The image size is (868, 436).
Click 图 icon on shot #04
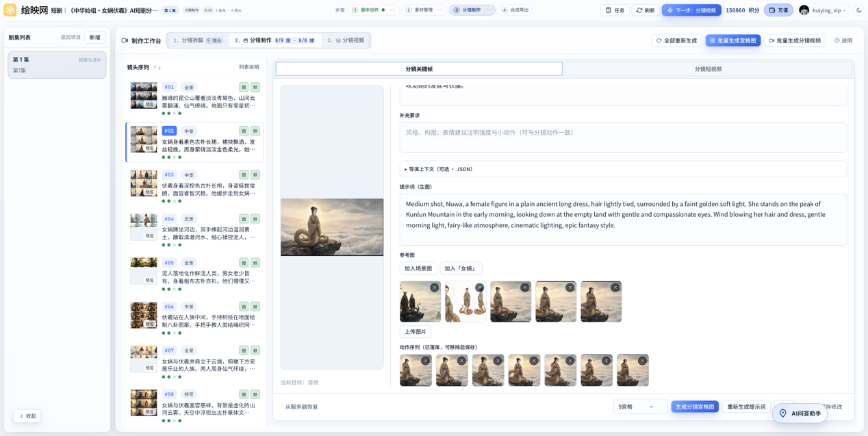point(244,219)
